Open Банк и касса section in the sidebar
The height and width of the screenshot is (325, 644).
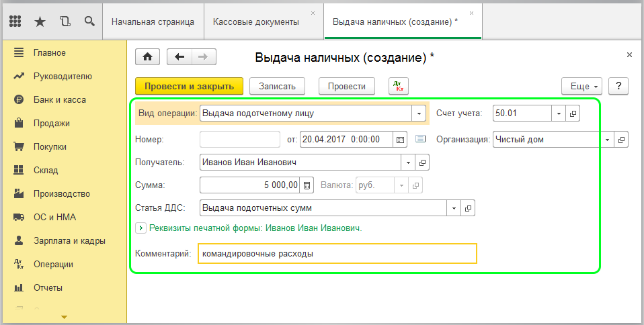coord(59,99)
